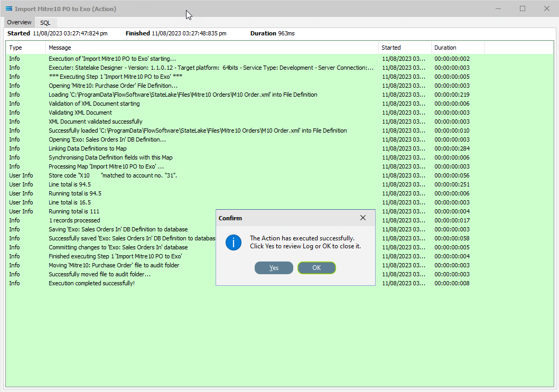
Task: Click the Started timestamp in the header
Action: [70, 33]
